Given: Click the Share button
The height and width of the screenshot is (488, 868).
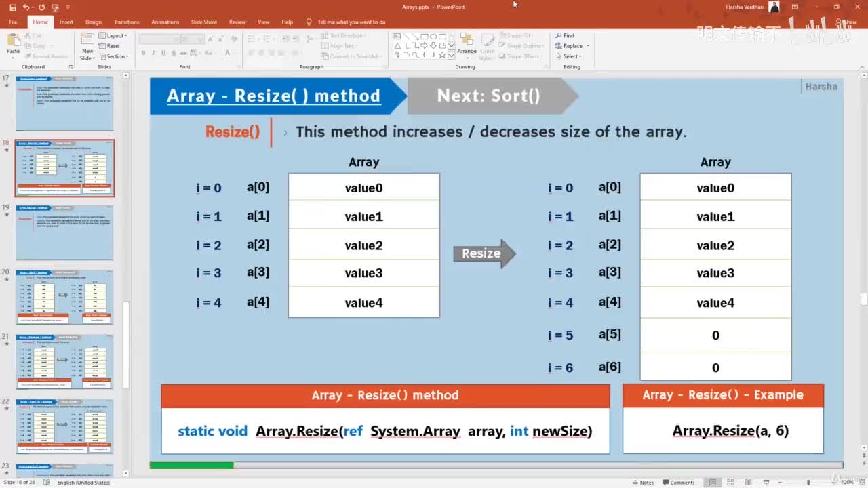Looking at the screenshot, I should (x=847, y=22).
